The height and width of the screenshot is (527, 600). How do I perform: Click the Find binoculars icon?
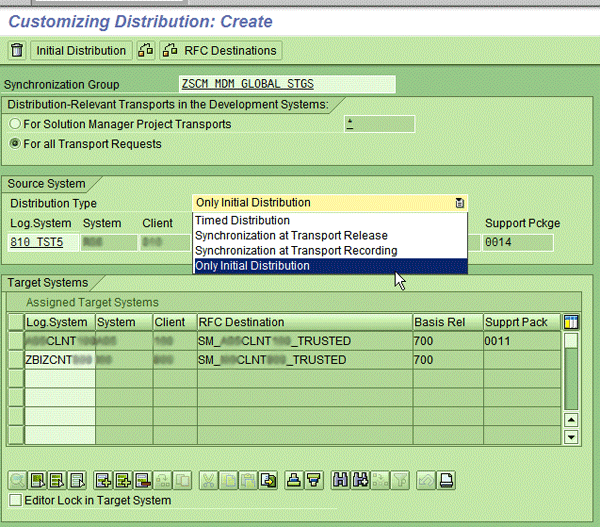(x=340, y=480)
